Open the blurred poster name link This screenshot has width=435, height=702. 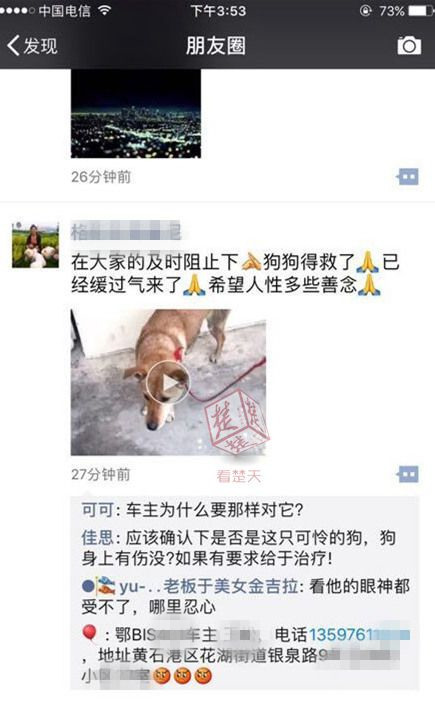point(126,231)
